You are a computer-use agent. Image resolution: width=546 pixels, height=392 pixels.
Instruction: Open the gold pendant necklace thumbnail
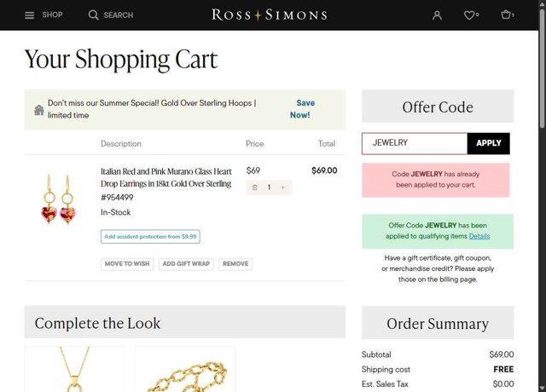tap(74, 369)
